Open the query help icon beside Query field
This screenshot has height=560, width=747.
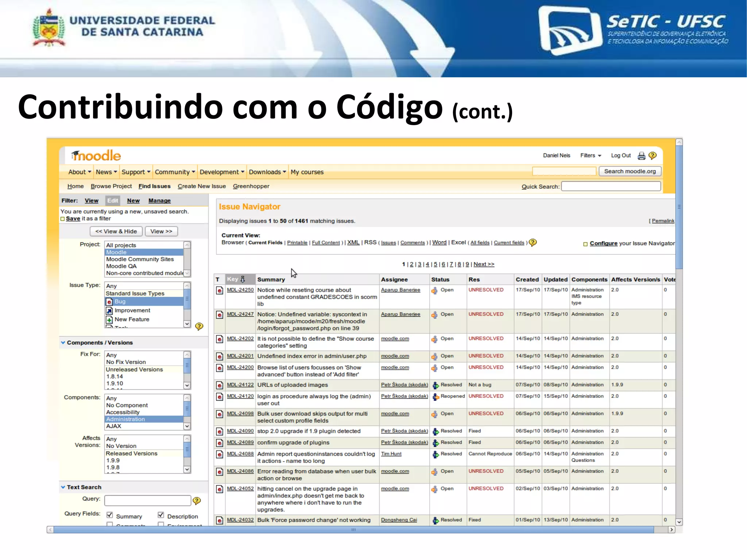click(x=197, y=501)
